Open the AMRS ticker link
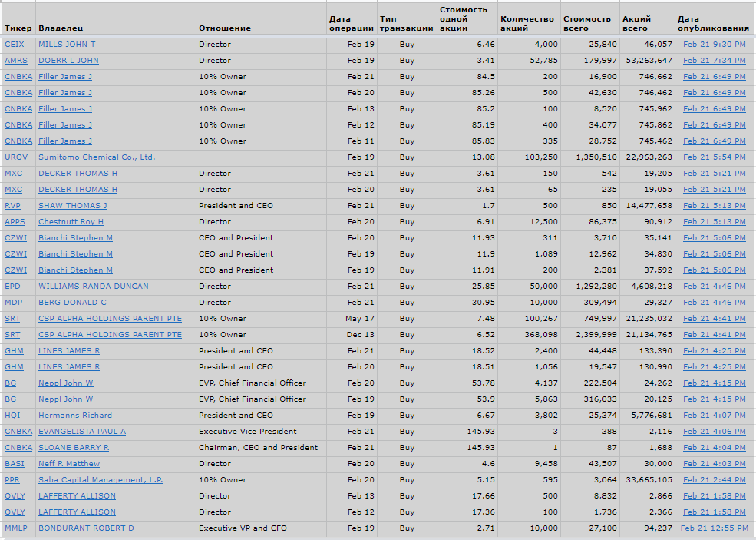This screenshot has height=540, width=756. click(16, 61)
